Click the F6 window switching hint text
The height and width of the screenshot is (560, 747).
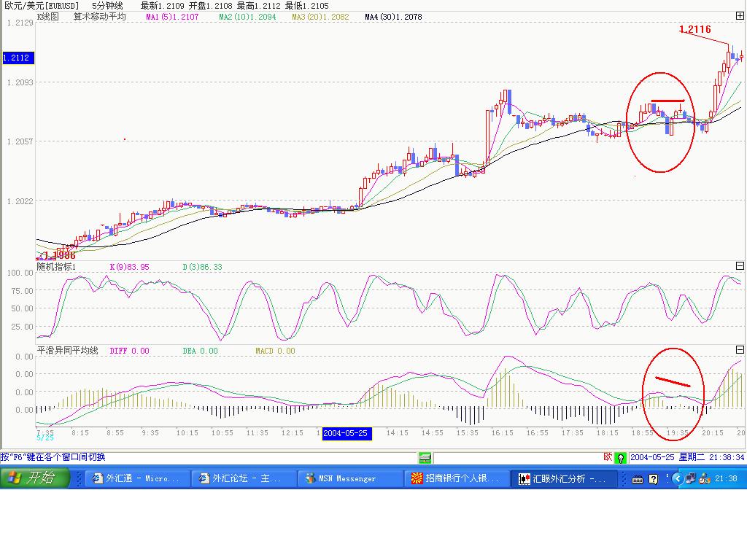[53, 457]
